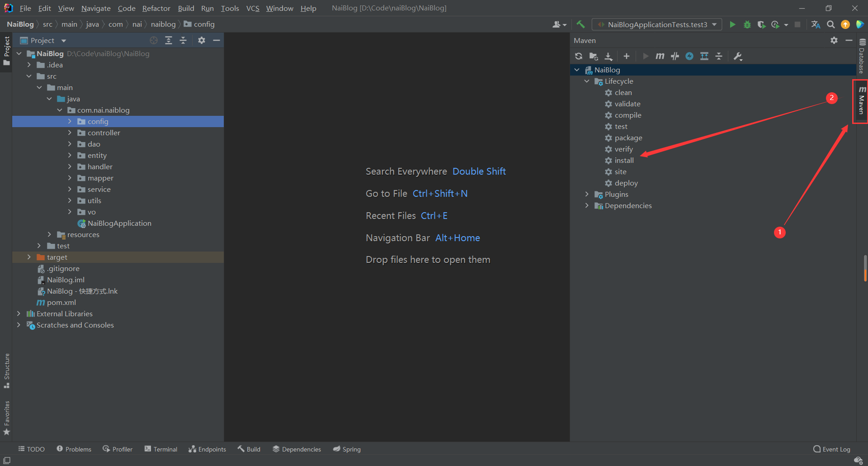The width and height of the screenshot is (868, 466).
Task: Click Expand All in Project panel
Action: tap(169, 40)
